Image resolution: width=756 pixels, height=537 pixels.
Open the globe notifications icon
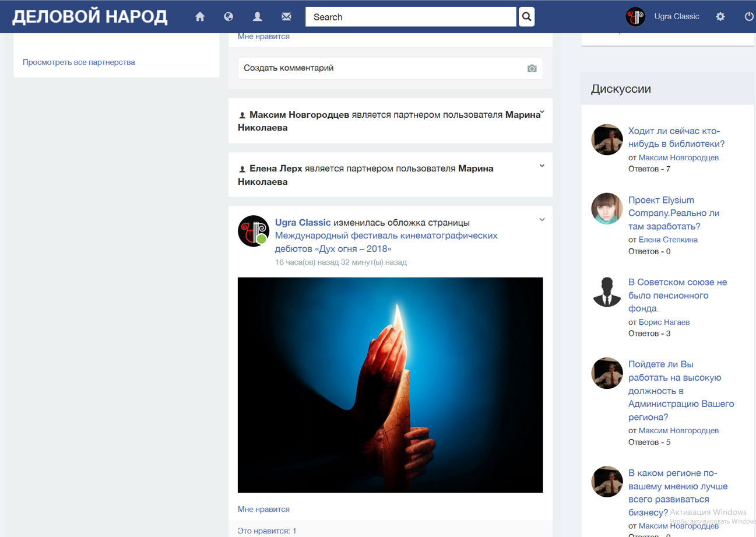click(x=228, y=17)
